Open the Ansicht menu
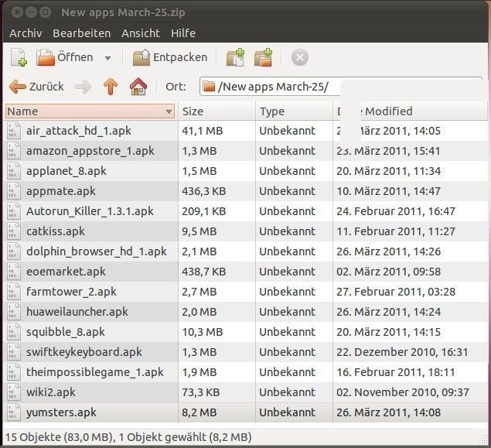 pyautogui.click(x=140, y=33)
